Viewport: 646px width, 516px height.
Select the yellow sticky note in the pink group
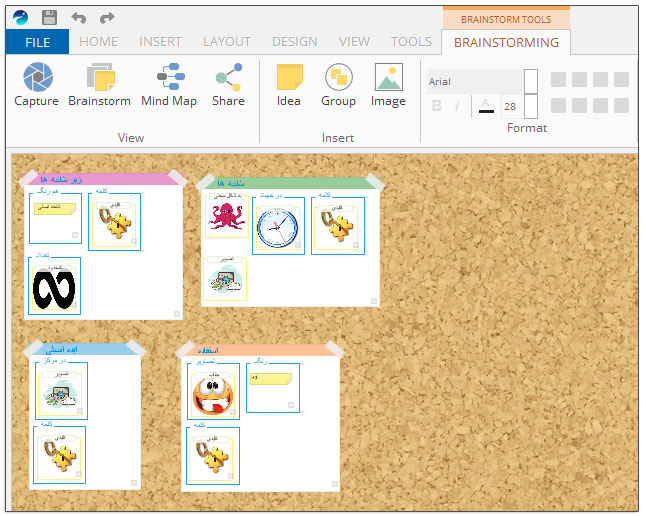pos(55,208)
